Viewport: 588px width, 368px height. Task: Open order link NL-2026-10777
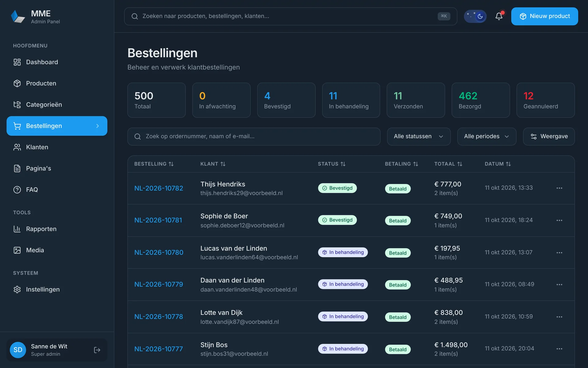(159, 349)
